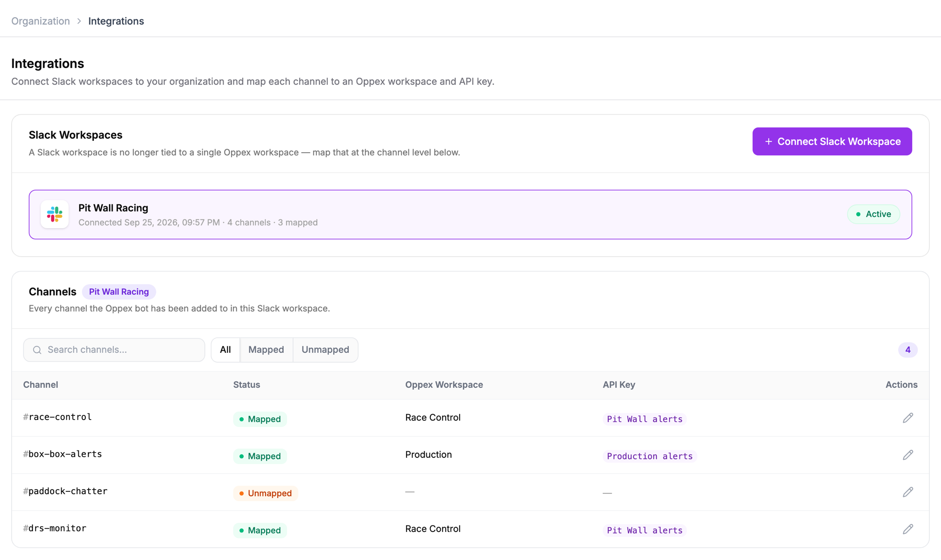Click the Unmapped status badge for #paddock-chatter
The image size is (941, 560).
click(265, 493)
